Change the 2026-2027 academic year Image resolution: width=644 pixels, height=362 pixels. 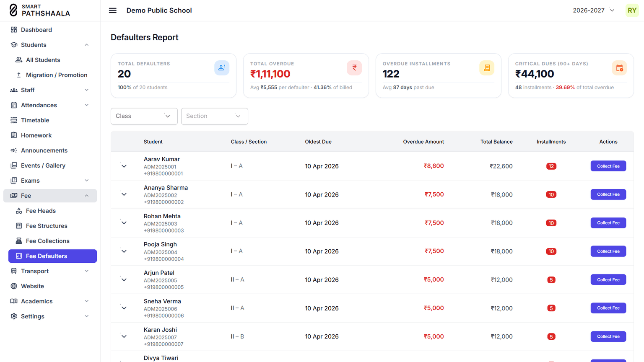pos(594,10)
